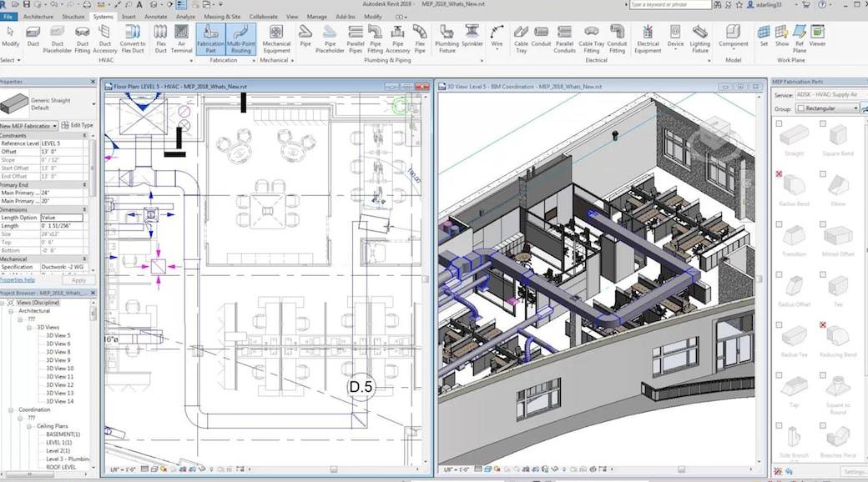Select the Pipe Accessory tool

[x=397, y=38]
